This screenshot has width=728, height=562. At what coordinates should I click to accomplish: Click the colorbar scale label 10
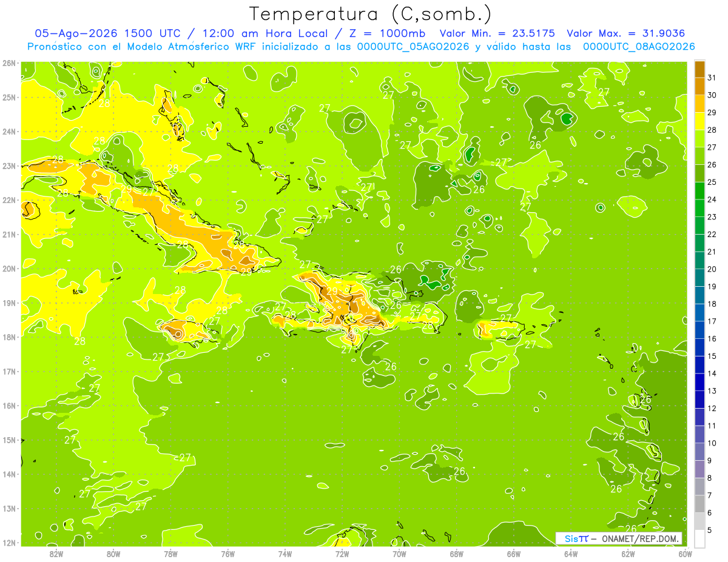pyautogui.click(x=712, y=443)
